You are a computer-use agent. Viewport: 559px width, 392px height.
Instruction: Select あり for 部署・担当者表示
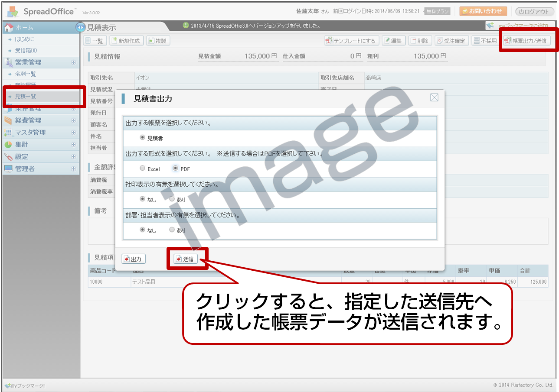[x=172, y=230]
